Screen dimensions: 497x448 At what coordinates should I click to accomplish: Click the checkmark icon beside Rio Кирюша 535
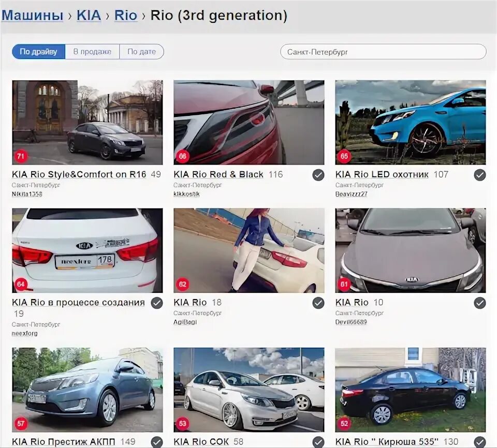click(x=480, y=442)
